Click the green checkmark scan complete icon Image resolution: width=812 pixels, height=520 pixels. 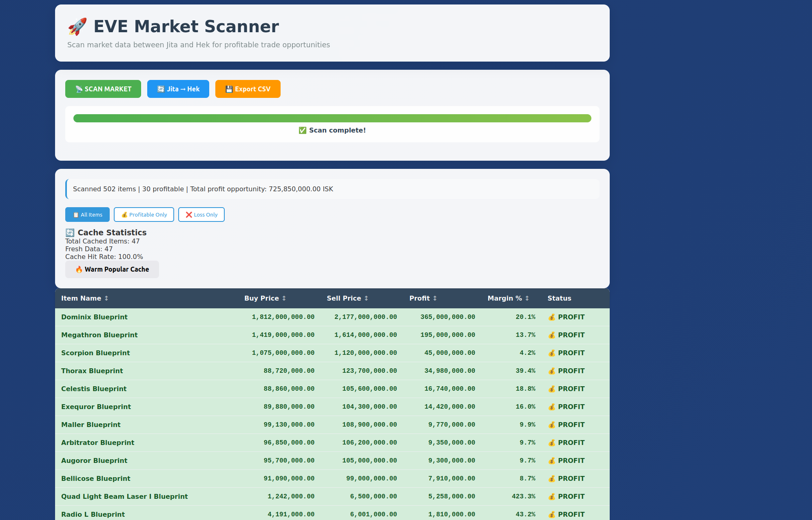(x=302, y=131)
